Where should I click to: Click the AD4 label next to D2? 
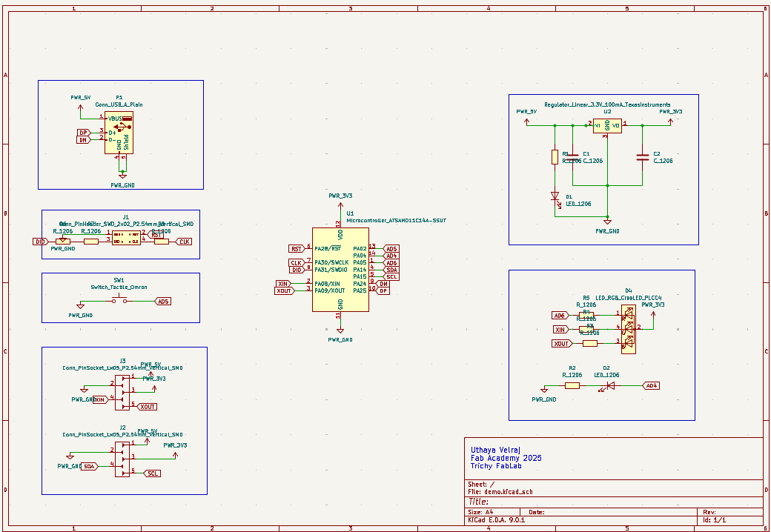(651, 385)
